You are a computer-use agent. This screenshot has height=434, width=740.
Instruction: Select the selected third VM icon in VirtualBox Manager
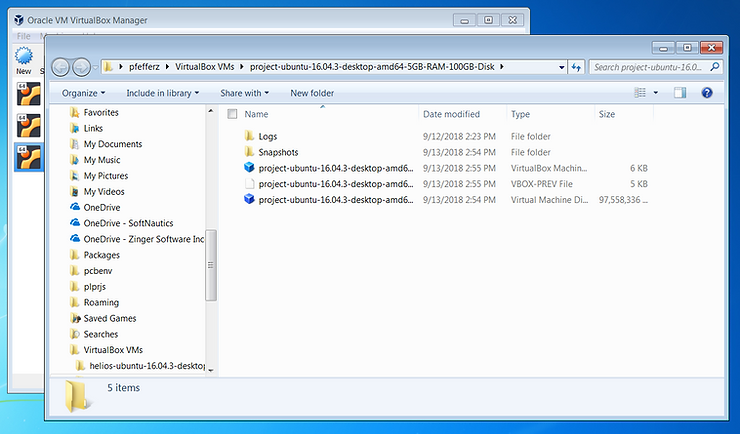point(28,157)
